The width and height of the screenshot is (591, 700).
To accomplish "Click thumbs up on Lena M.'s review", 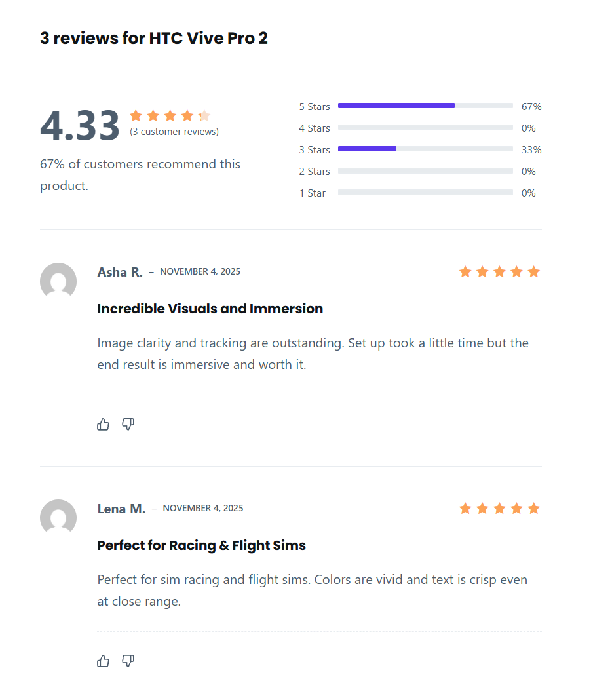I will 103,661.
